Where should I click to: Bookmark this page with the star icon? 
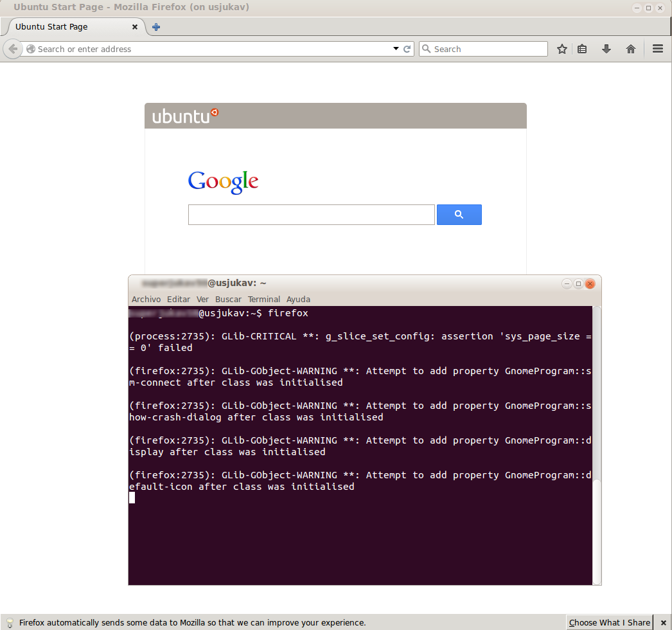pos(562,49)
